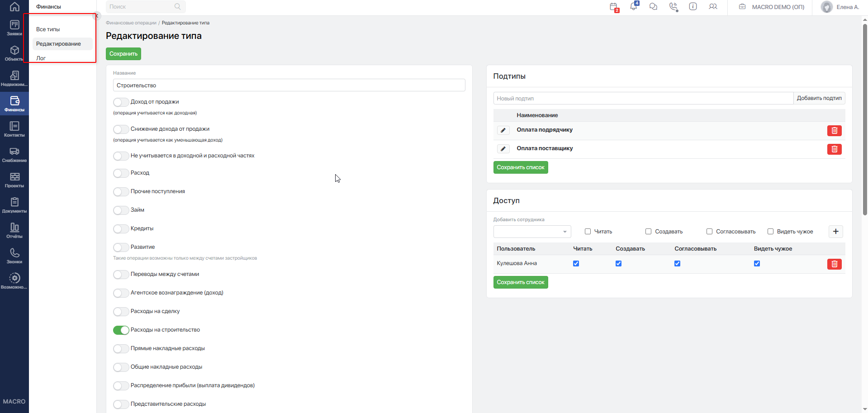Screen dimensions: 868x413
Task: Toggle Расходы на сделку switch
Action: 121,312
